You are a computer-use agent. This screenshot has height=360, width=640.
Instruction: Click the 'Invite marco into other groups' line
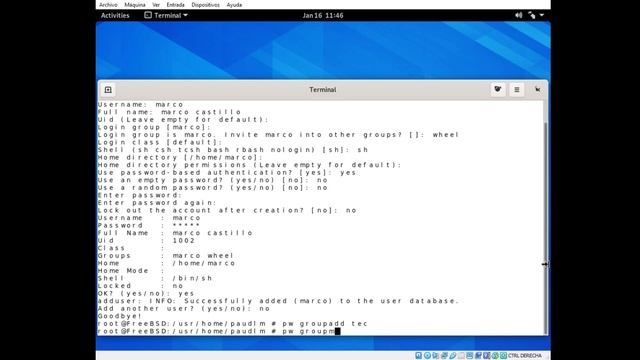(278, 135)
